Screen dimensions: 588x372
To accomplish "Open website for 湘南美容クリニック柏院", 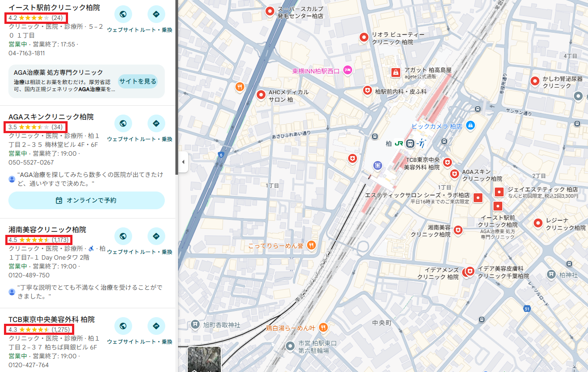I will pos(123,236).
